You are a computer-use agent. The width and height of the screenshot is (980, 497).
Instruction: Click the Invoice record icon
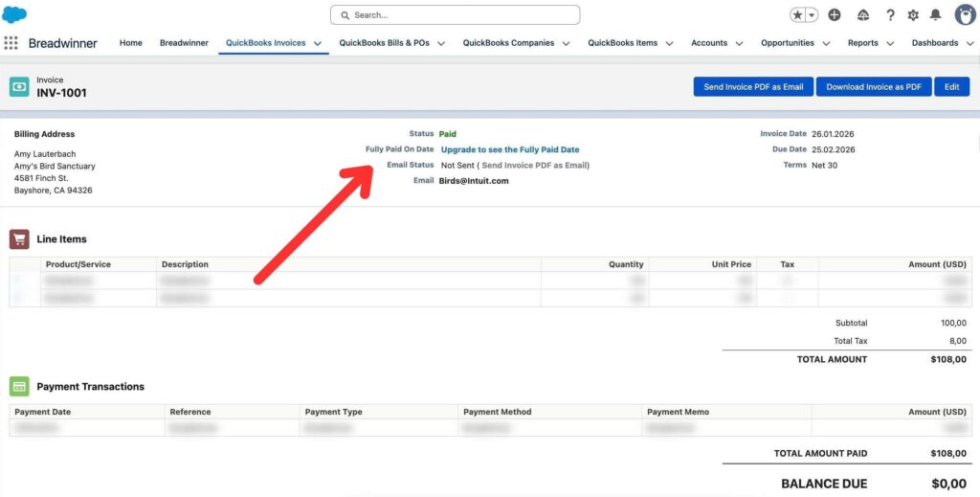pyautogui.click(x=19, y=87)
